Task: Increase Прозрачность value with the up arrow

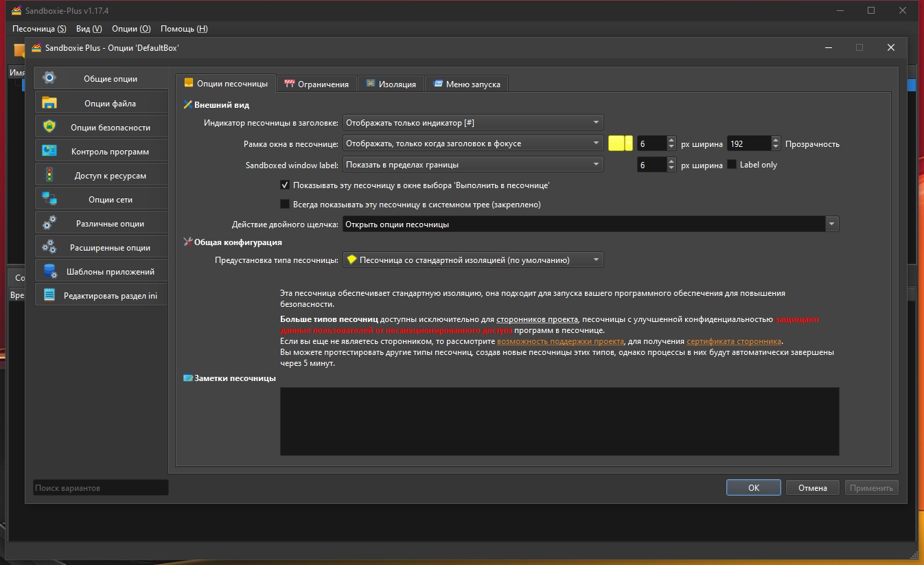Action: click(x=776, y=140)
